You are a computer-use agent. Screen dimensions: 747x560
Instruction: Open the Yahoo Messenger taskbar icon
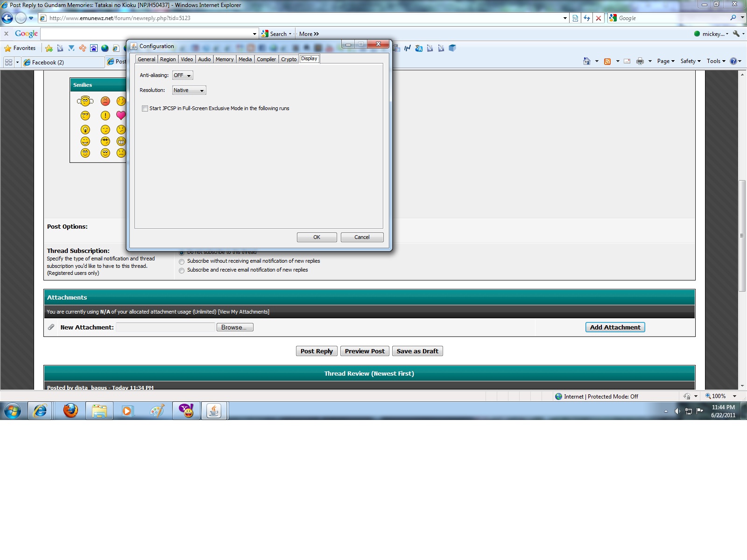pyautogui.click(x=186, y=411)
